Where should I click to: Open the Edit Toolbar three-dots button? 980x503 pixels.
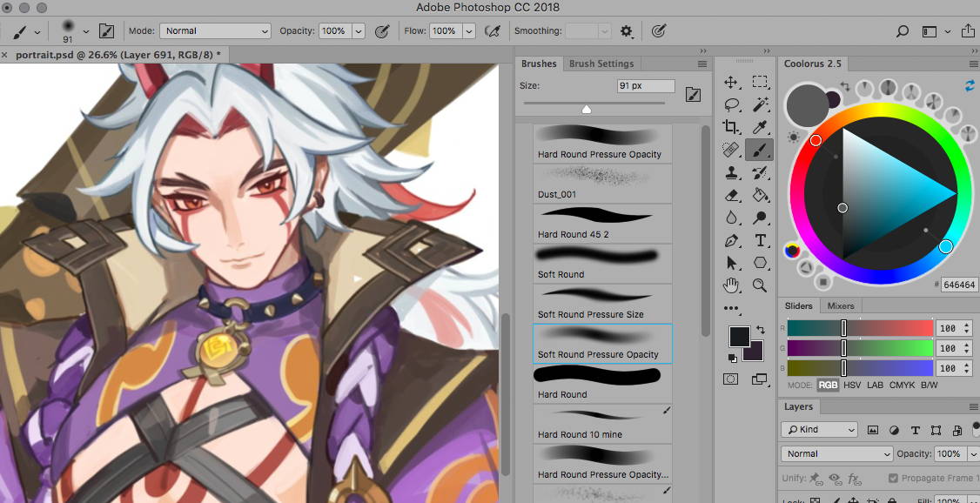coord(730,308)
